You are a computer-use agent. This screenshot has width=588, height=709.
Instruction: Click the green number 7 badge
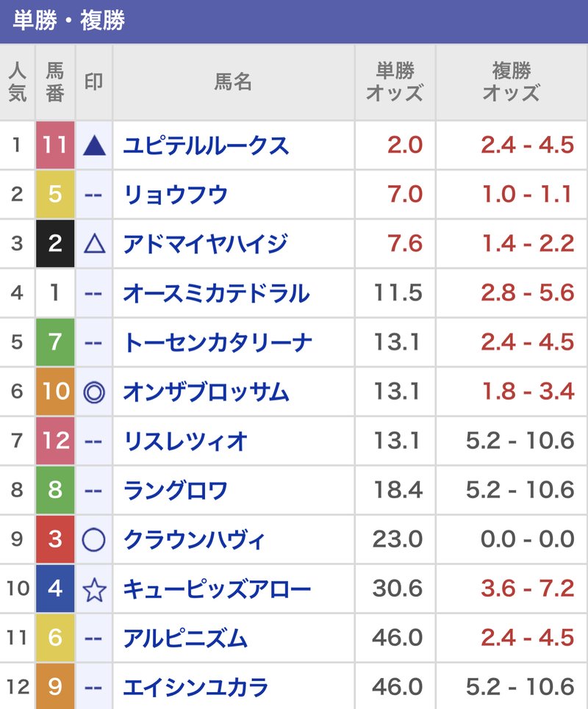53,342
